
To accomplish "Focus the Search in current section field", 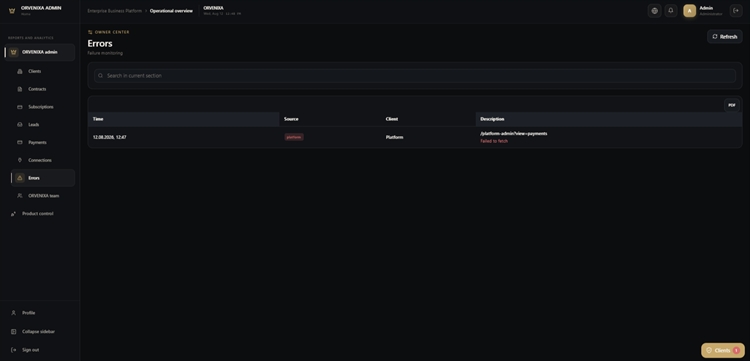I will click(x=415, y=76).
